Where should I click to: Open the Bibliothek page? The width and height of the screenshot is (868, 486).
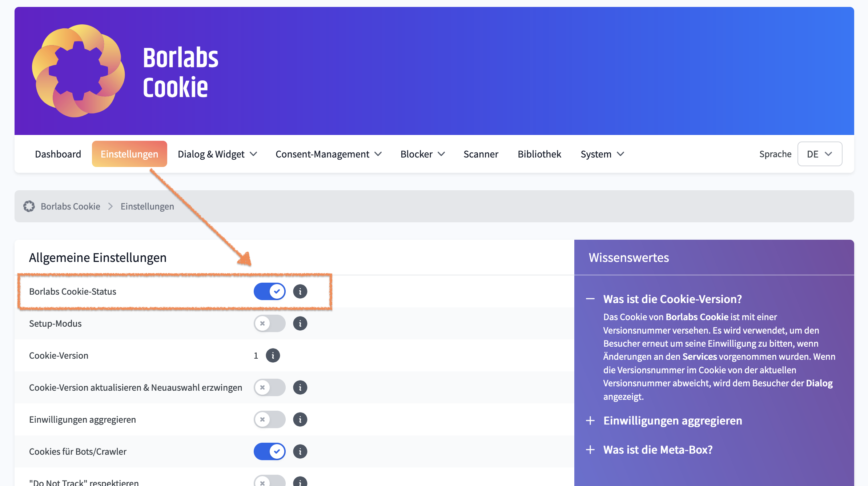click(539, 154)
